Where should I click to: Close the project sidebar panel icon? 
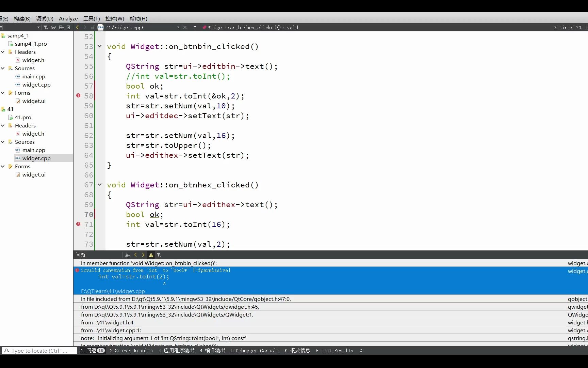click(x=69, y=27)
